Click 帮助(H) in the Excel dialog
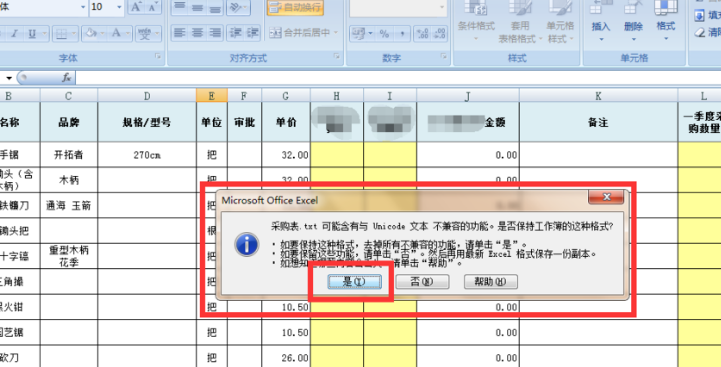This screenshot has width=721, height=367. 491,281
